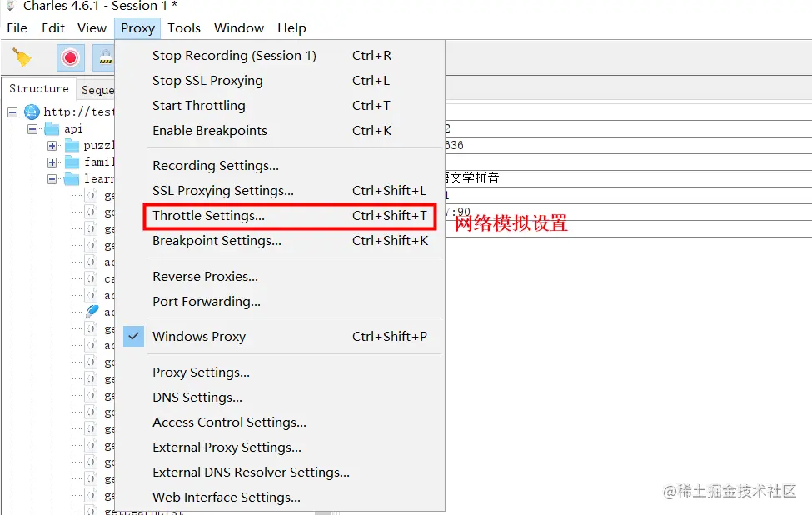The height and width of the screenshot is (515, 812).
Task: Open External DNS Resolver Settings...
Action: point(280,472)
